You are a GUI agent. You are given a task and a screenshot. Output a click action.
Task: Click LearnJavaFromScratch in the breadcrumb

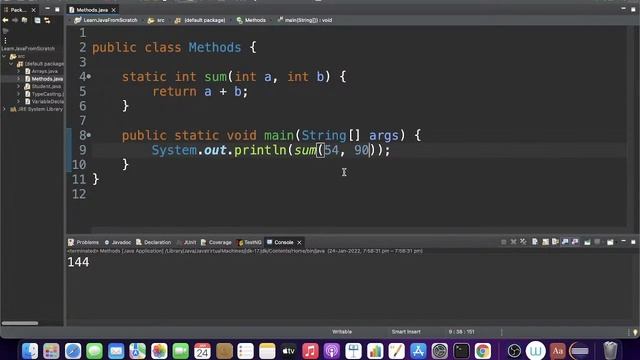coord(106,20)
